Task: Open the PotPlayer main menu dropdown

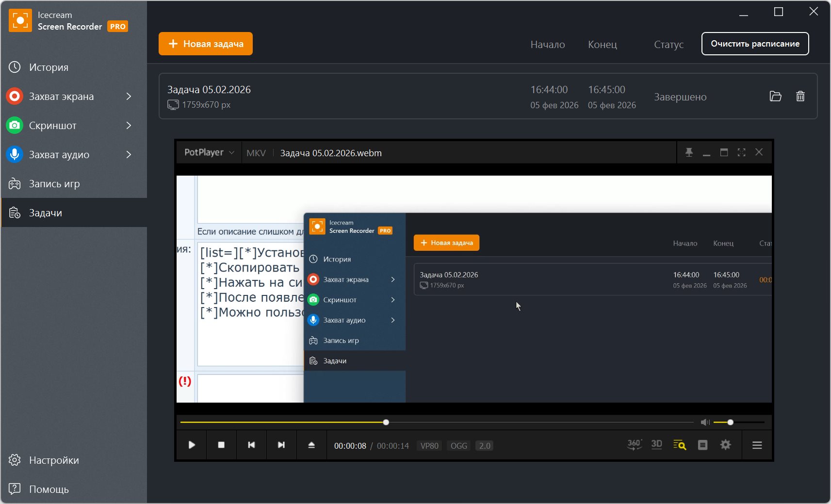Action: pyautogui.click(x=209, y=152)
